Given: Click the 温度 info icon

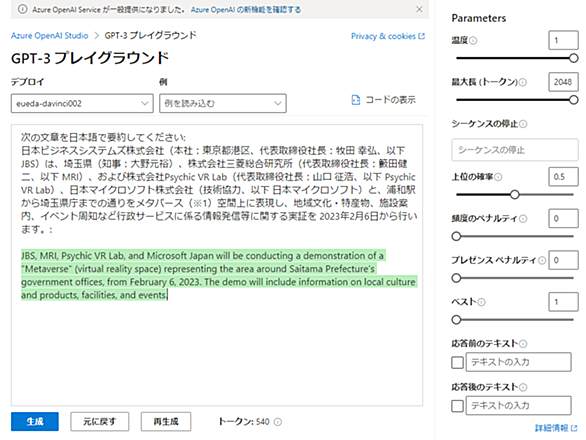Looking at the screenshot, I should click(473, 40).
